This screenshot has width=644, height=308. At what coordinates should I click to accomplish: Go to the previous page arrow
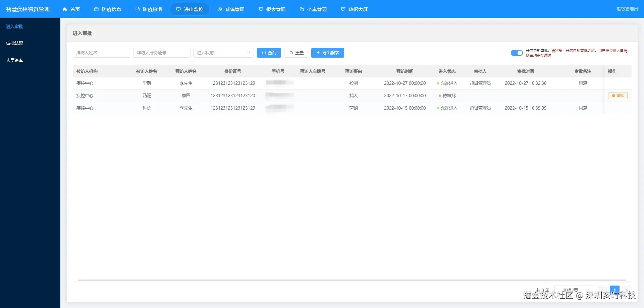[603, 291]
